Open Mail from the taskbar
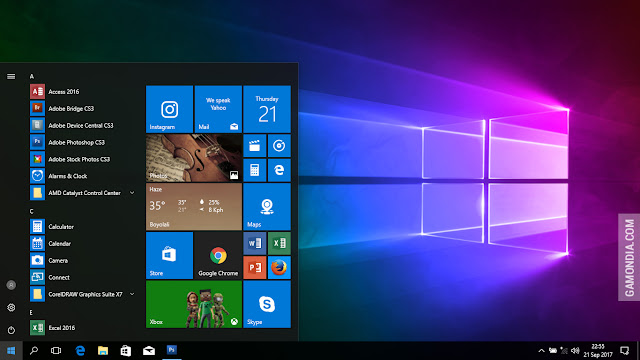 point(149,351)
